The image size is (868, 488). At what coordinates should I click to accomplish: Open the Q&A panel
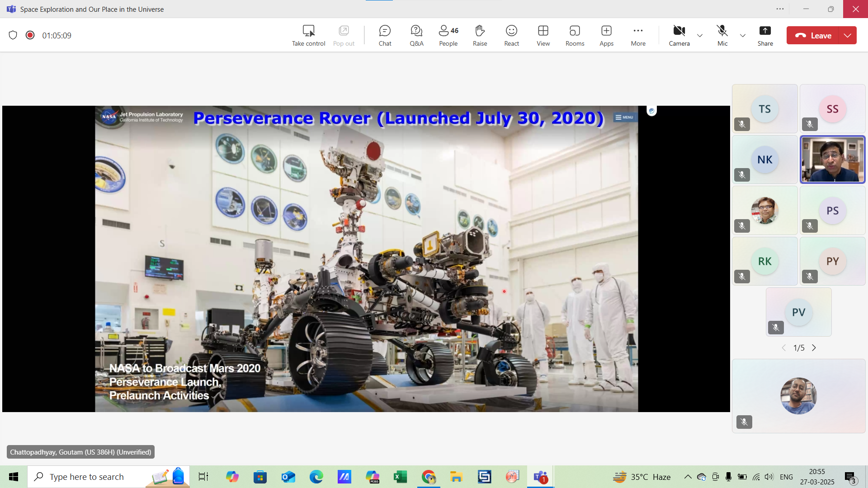(416, 35)
